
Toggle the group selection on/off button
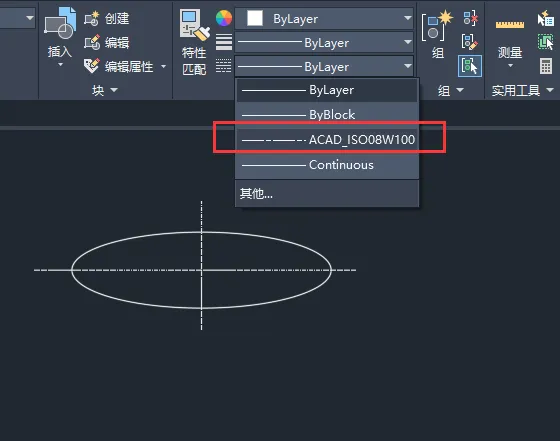pyautogui.click(x=470, y=66)
